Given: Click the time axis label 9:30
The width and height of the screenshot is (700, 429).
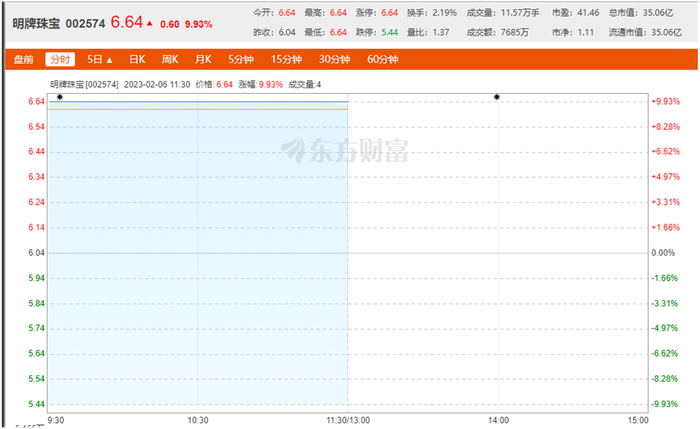Looking at the screenshot, I should pyautogui.click(x=56, y=421).
